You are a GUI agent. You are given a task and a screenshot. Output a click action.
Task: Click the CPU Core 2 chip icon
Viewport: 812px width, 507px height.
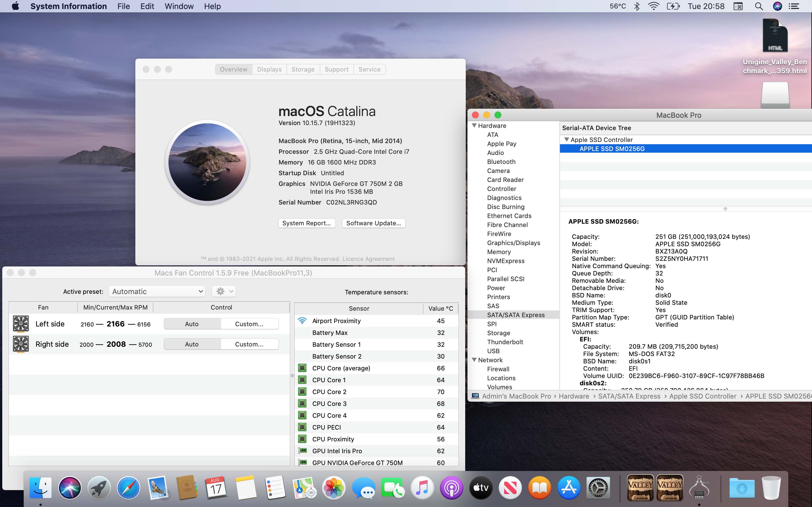click(302, 392)
